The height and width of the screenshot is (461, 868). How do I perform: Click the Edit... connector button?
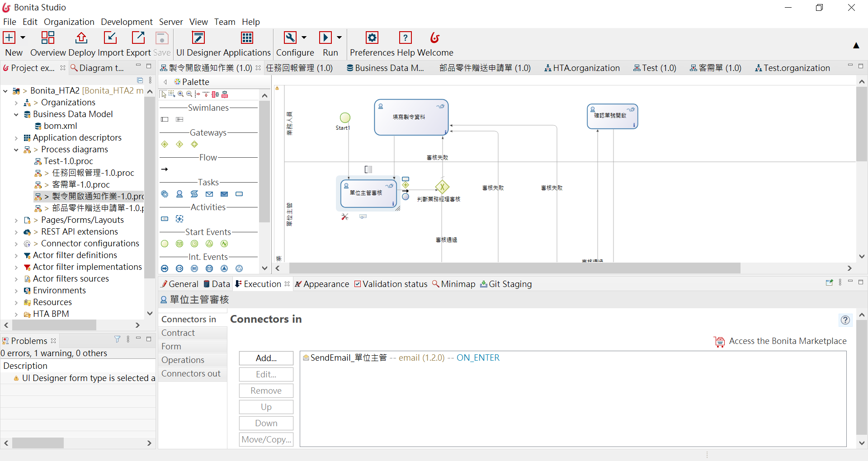(266, 375)
